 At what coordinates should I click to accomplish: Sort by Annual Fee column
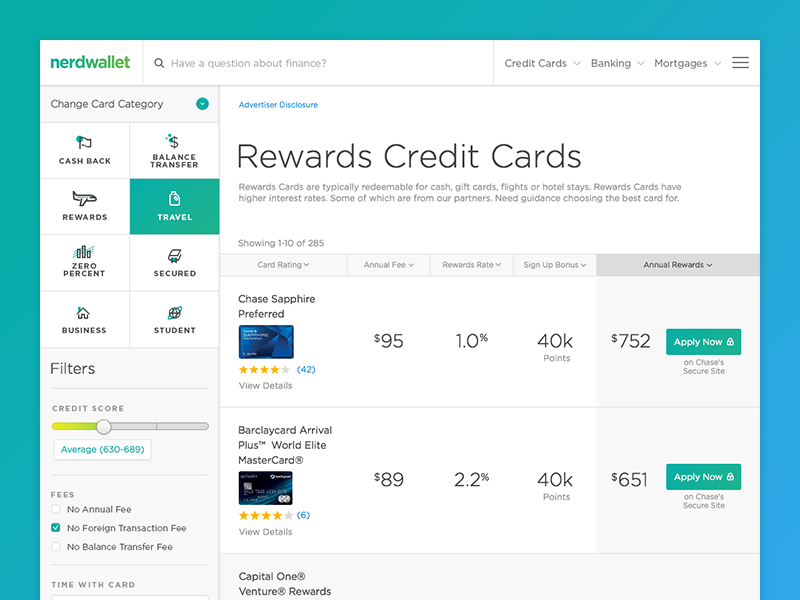[389, 265]
